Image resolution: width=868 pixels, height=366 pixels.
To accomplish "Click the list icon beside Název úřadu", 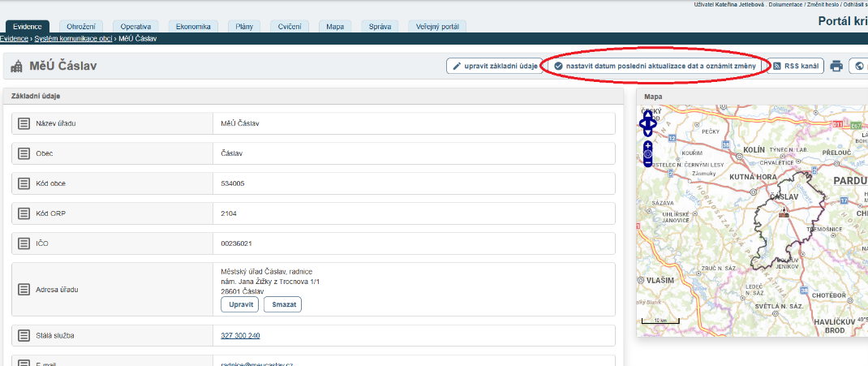I will 24,123.
